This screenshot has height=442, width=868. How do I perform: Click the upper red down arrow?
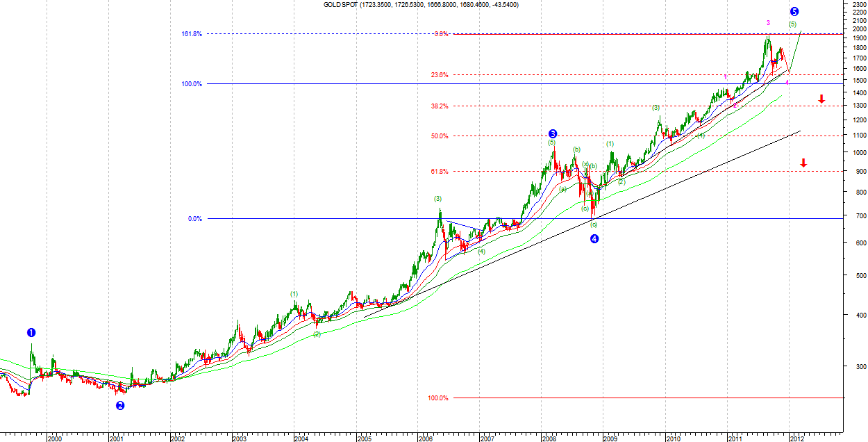[x=821, y=99]
